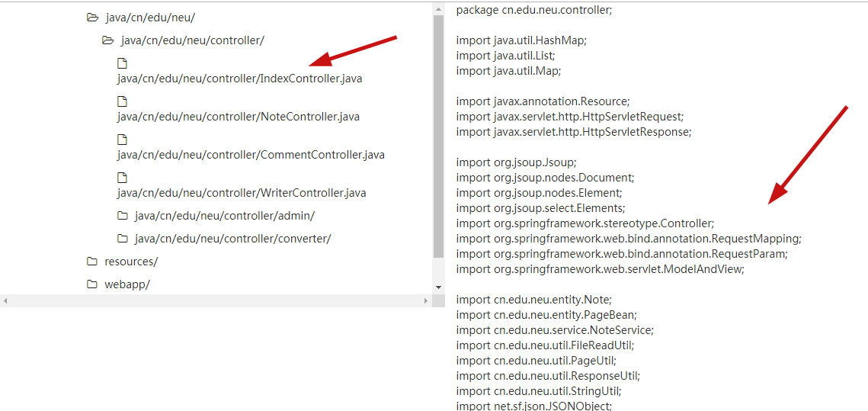Click the annotation.RequestMapping import line

(629, 239)
